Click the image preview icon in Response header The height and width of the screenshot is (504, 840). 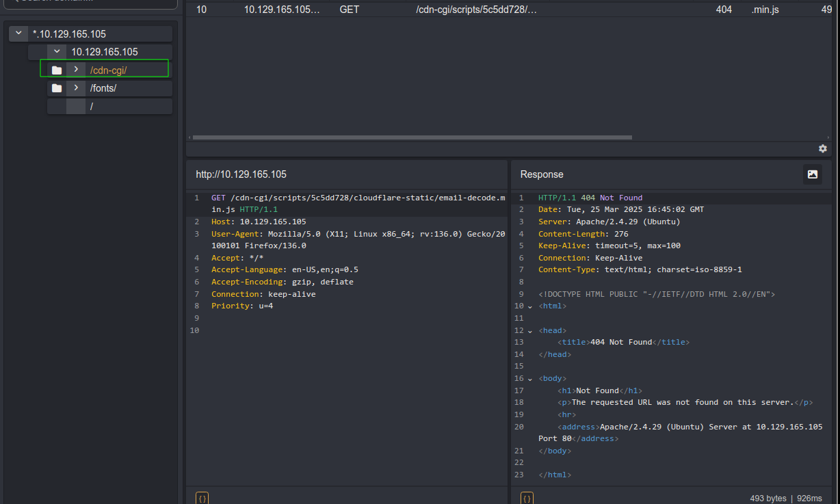click(x=813, y=174)
